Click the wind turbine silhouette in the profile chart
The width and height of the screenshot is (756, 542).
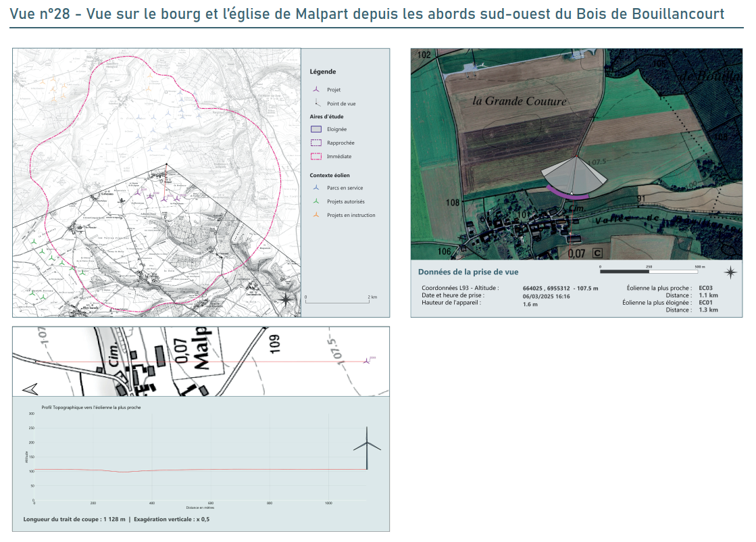(x=367, y=447)
